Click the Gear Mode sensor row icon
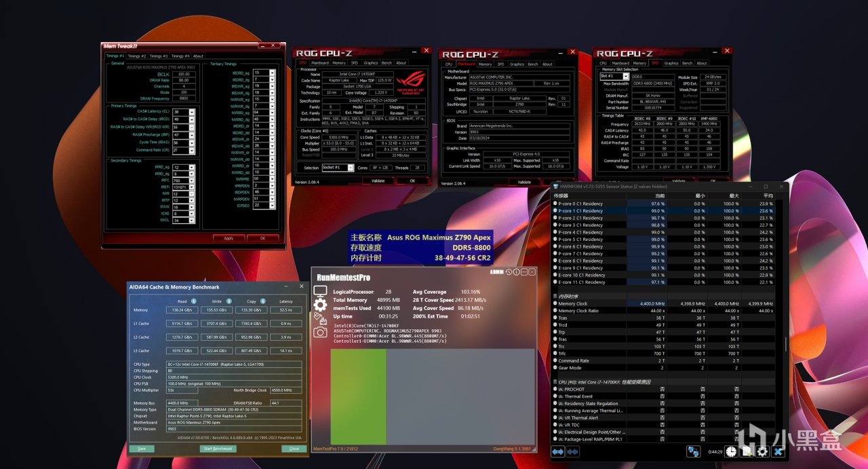868x469 pixels. [555, 368]
